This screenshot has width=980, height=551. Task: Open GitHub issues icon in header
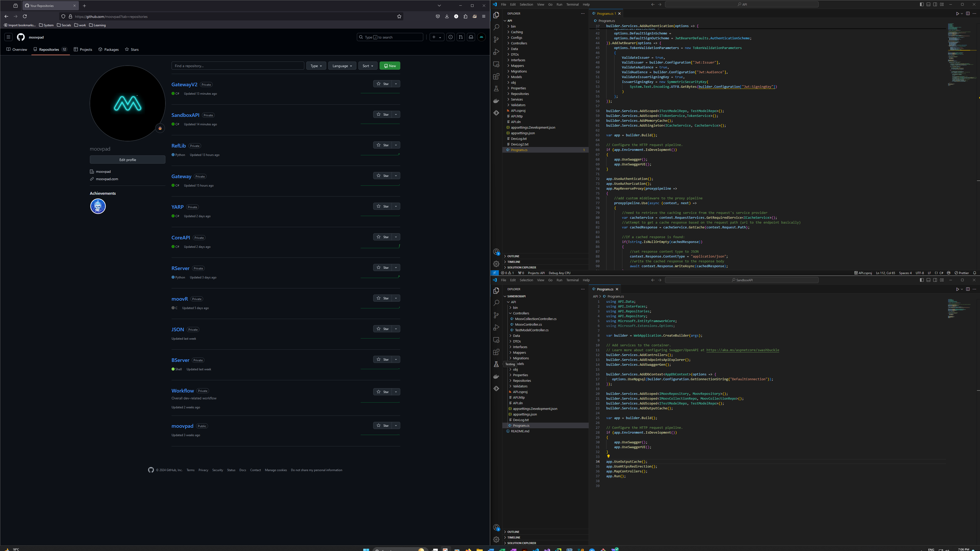tap(451, 37)
